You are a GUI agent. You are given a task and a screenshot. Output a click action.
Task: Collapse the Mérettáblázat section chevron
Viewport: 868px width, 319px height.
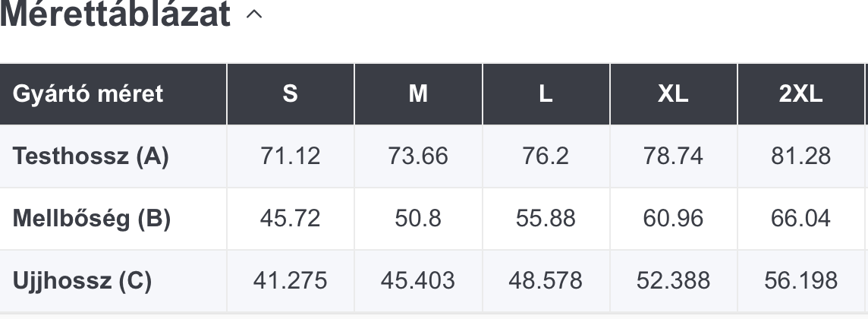(x=254, y=14)
